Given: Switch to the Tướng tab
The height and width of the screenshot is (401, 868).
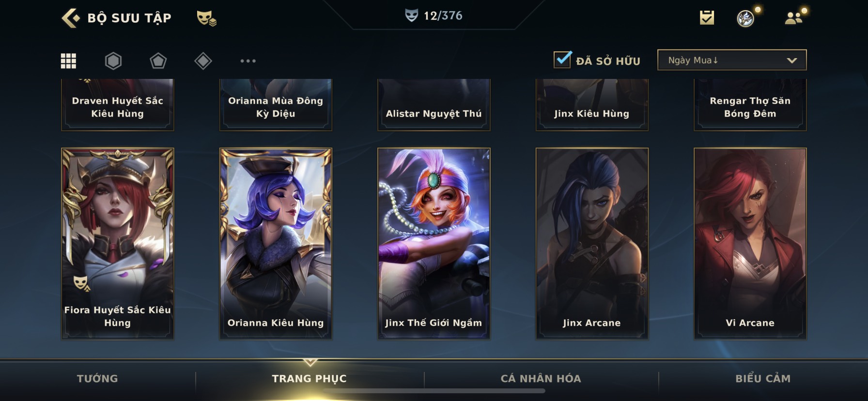Looking at the screenshot, I should pyautogui.click(x=97, y=379).
